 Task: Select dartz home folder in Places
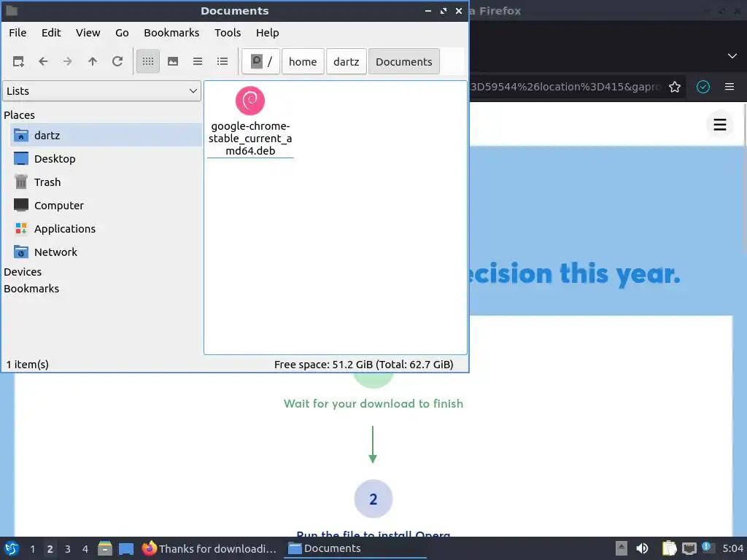tap(106, 135)
